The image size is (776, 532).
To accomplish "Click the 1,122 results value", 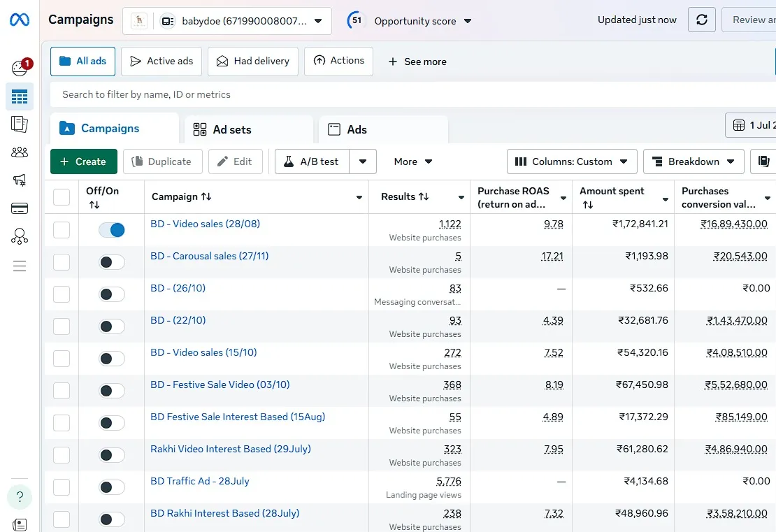I will click(450, 224).
